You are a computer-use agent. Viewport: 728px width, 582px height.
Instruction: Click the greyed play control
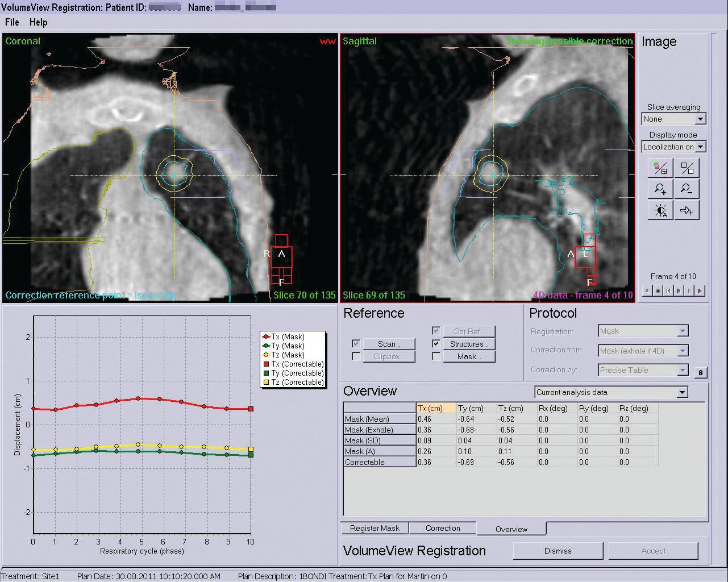tap(690, 290)
